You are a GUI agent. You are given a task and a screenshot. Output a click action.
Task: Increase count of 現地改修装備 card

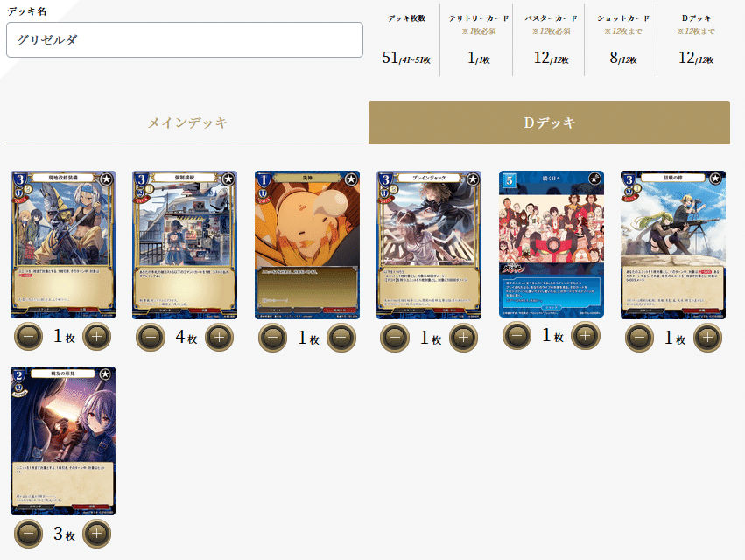coord(97,337)
